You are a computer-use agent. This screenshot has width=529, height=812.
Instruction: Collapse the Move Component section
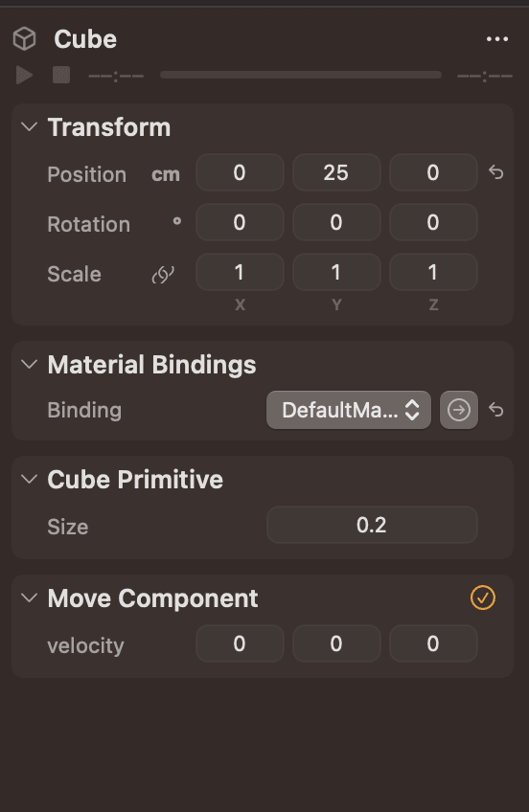(x=30, y=598)
